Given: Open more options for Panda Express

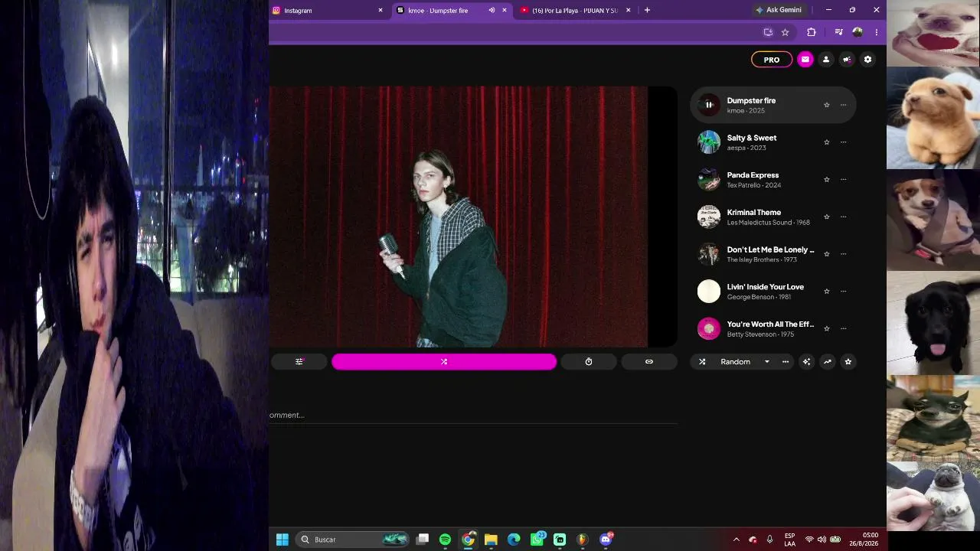Looking at the screenshot, I should [843, 179].
